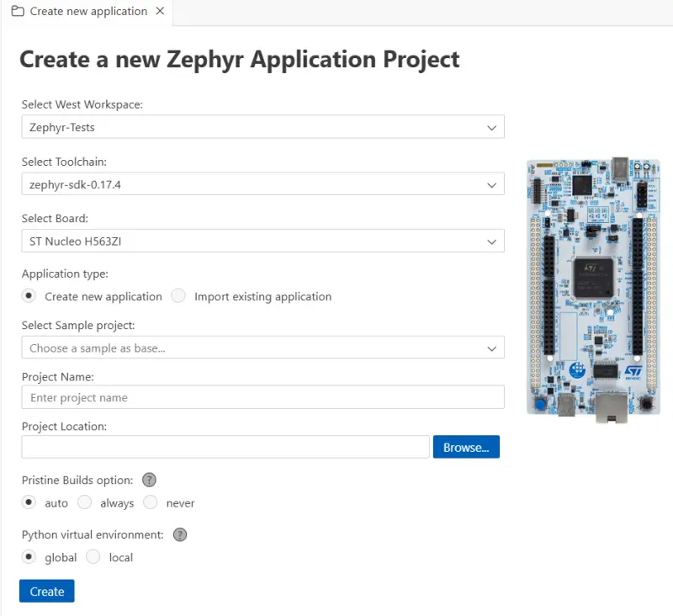Focus the Project Name input field
673x616 pixels.
pyautogui.click(x=262, y=397)
